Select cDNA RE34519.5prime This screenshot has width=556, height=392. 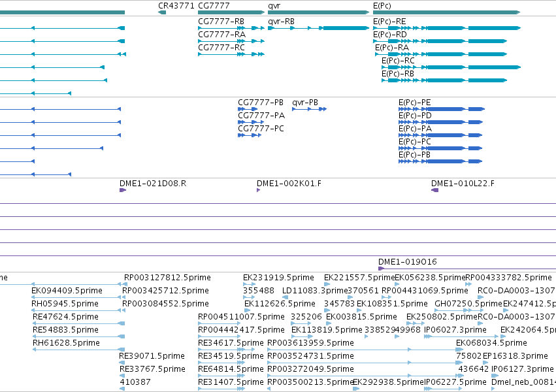(221, 363)
